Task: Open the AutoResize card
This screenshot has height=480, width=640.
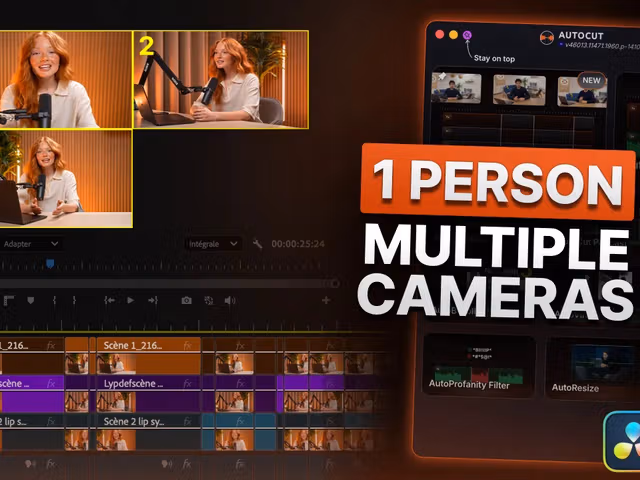Action: coord(593,368)
